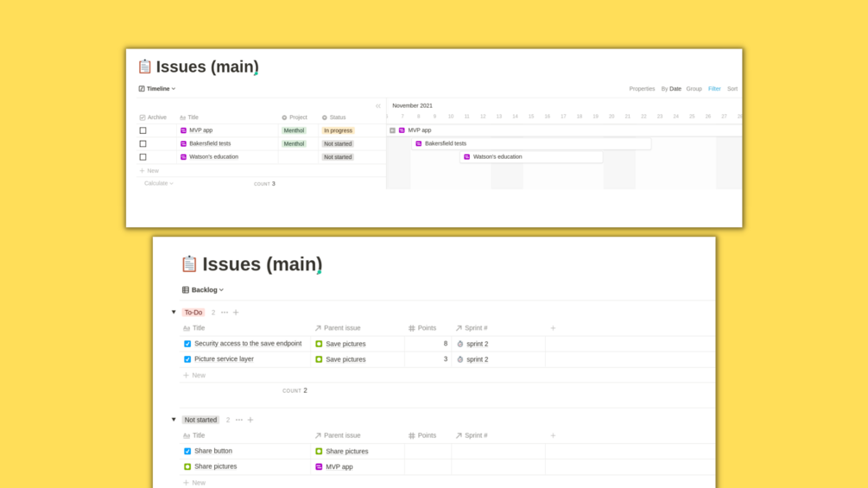
Task: Add an item to Not started group with plus
Action: point(250,420)
